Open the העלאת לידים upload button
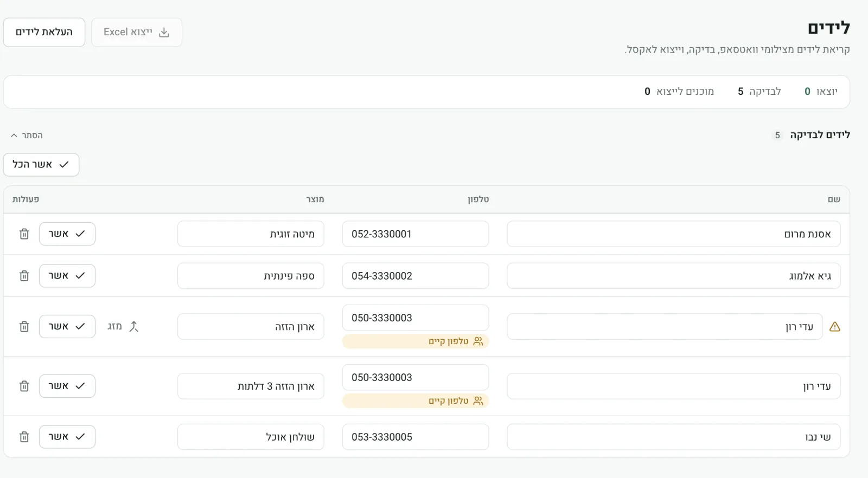Image resolution: width=868 pixels, height=478 pixels. coord(44,33)
